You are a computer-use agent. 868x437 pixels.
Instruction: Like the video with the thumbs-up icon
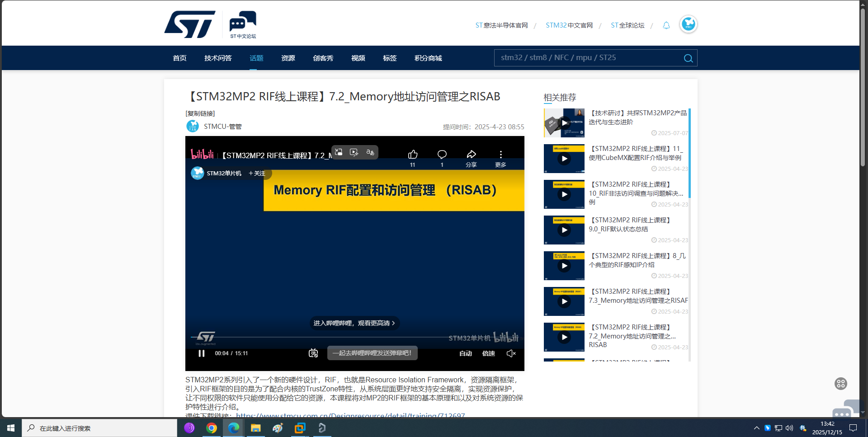tap(413, 155)
